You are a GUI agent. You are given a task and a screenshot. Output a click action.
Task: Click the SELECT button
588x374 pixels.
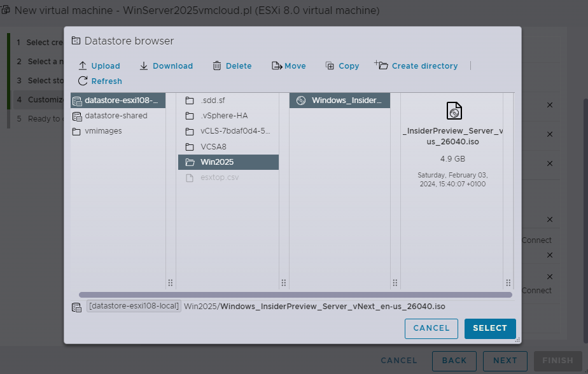tap(490, 329)
